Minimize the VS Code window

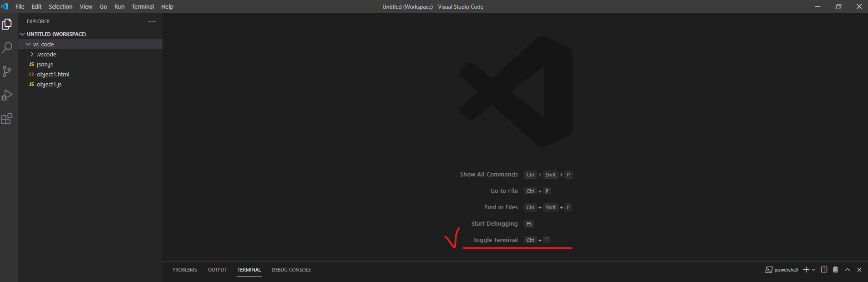[x=817, y=6]
